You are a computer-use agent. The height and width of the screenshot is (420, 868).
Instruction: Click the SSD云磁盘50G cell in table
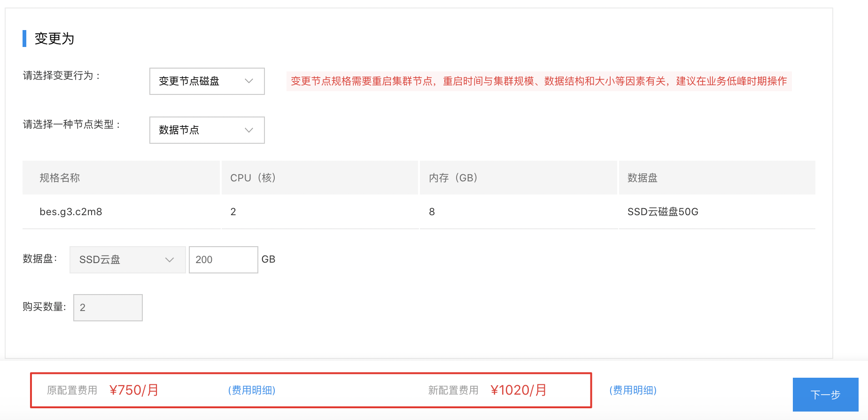click(663, 212)
